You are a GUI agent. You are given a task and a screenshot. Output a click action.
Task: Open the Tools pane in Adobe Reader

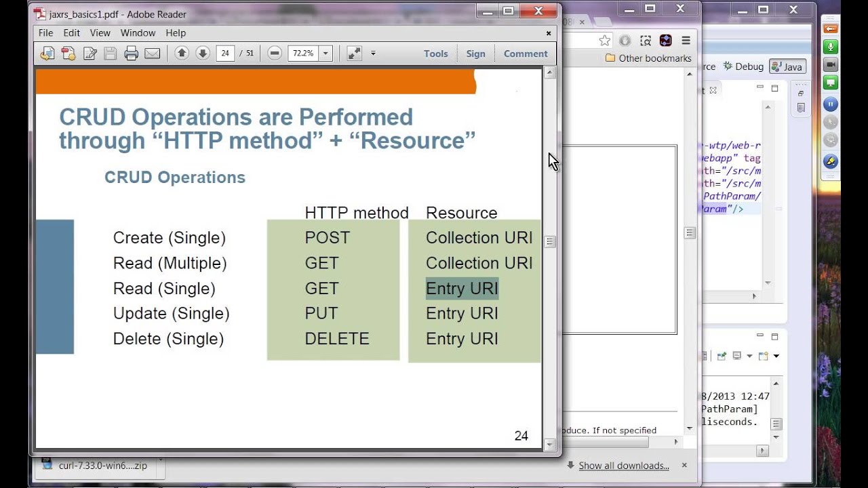[436, 54]
